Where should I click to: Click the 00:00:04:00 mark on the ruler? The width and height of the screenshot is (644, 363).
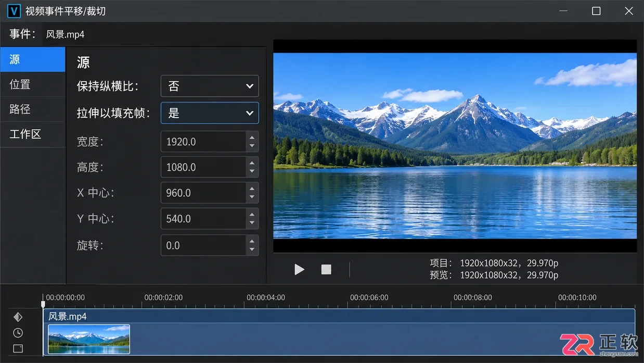(266, 297)
